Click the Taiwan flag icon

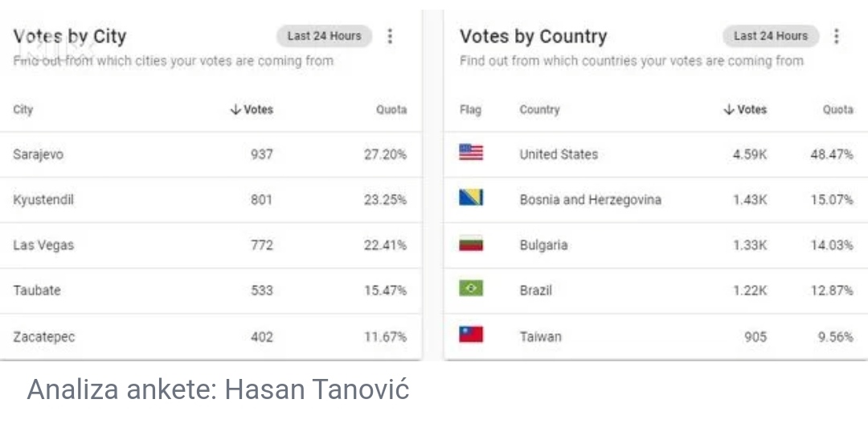click(x=471, y=334)
